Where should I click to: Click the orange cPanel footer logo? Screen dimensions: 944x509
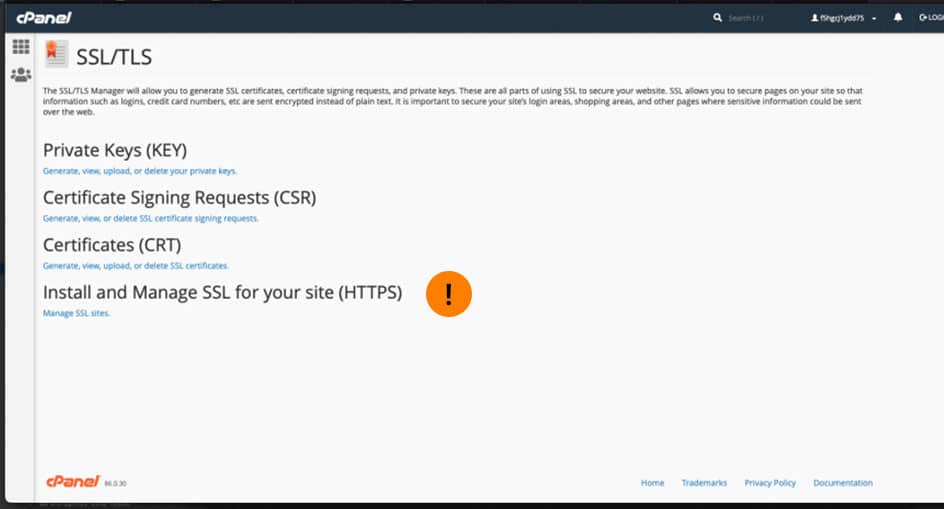point(73,481)
